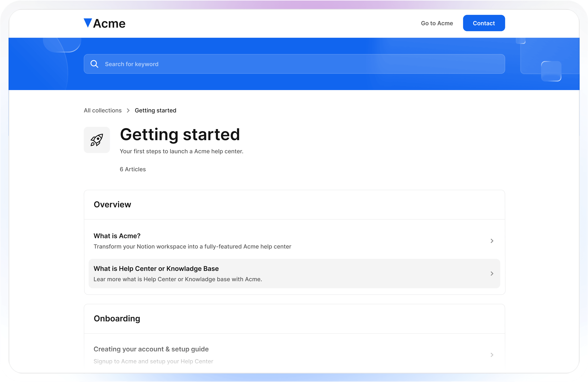Image resolution: width=588 pixels, height=382 pixels.
Task: Click the Overview section heading
Action: pos(112,205)
